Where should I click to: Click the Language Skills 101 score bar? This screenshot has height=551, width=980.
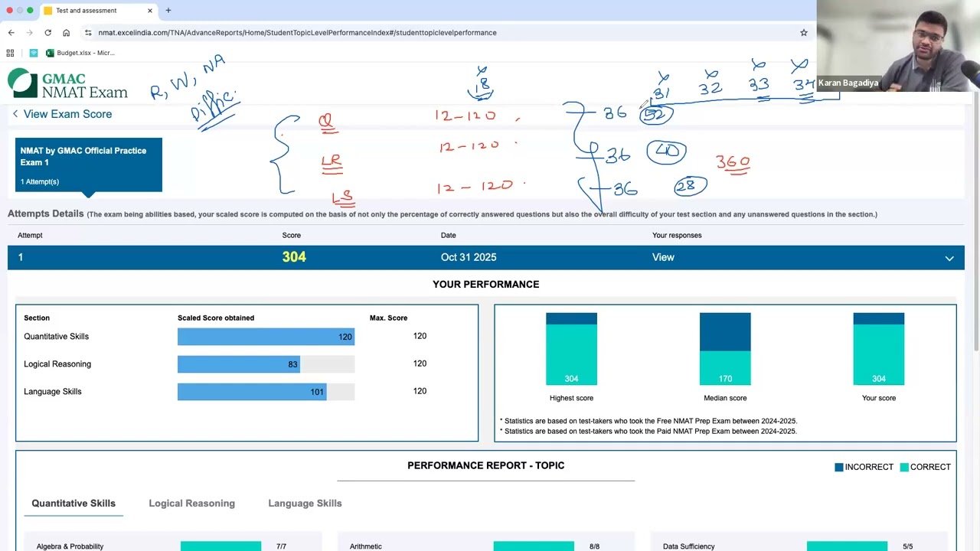pyautogui.click(x=252, y=392)
